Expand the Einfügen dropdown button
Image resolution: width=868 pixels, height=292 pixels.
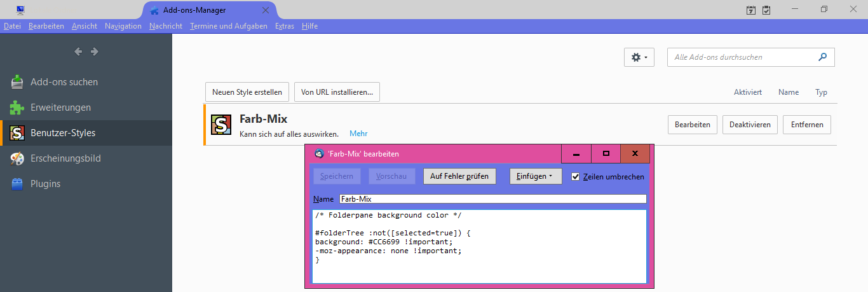[x=536, y=176]
